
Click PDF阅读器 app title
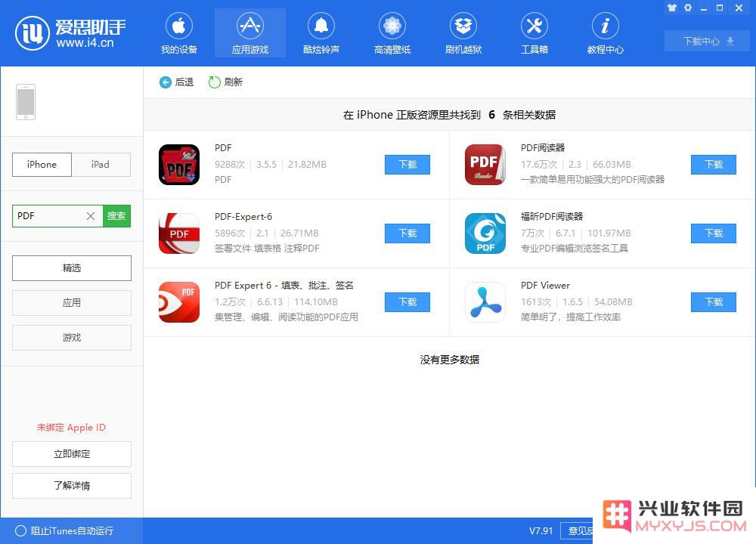click(x=543, y=148)
